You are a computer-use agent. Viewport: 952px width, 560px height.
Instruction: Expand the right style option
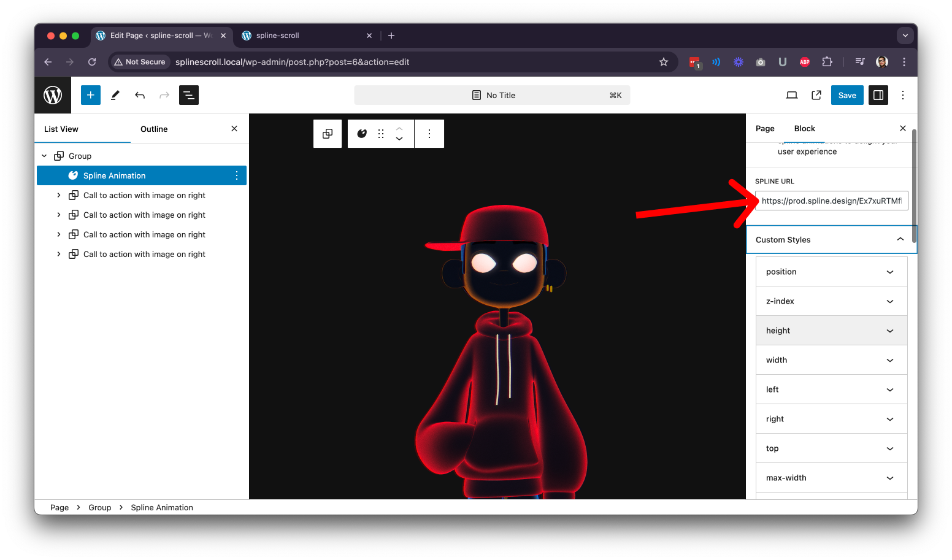pyautogui.click(x=832, y=419)
